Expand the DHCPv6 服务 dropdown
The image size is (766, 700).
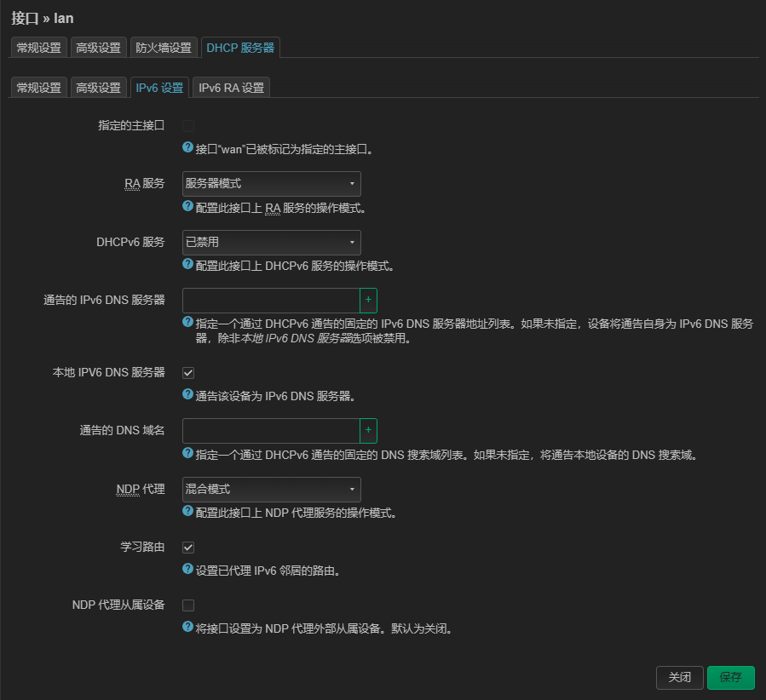coord(271,243)
